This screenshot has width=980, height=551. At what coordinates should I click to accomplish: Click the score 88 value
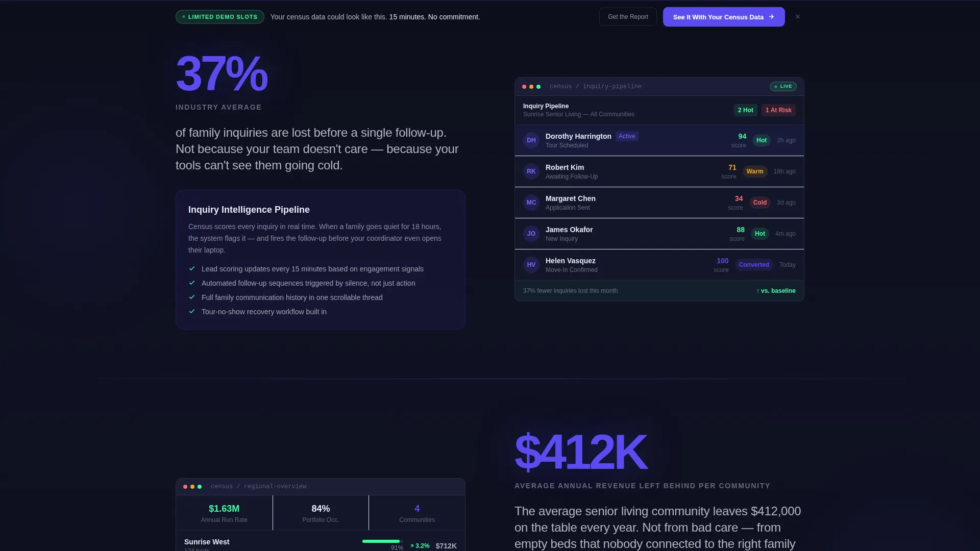[x=741, y=230]
